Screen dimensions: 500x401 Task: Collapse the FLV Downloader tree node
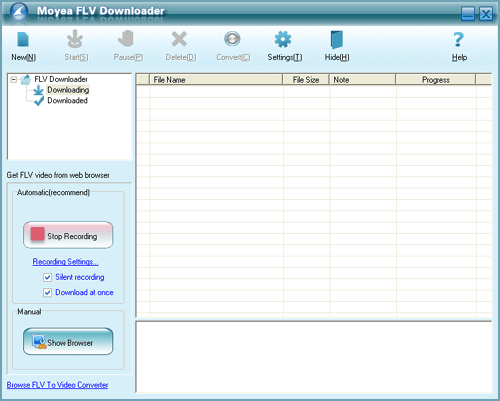point(14,80)
